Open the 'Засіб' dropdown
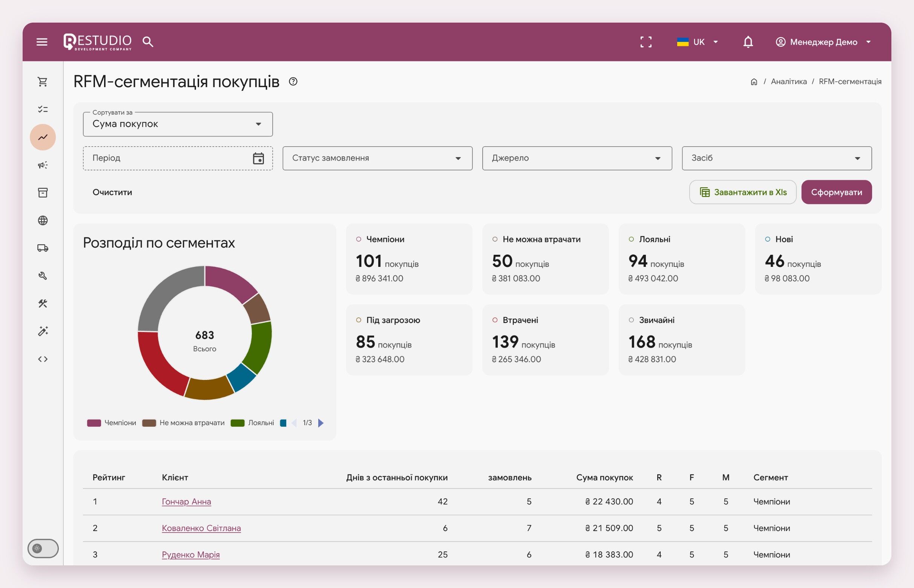Screen dimensions: 914x588 click(776, 158)
